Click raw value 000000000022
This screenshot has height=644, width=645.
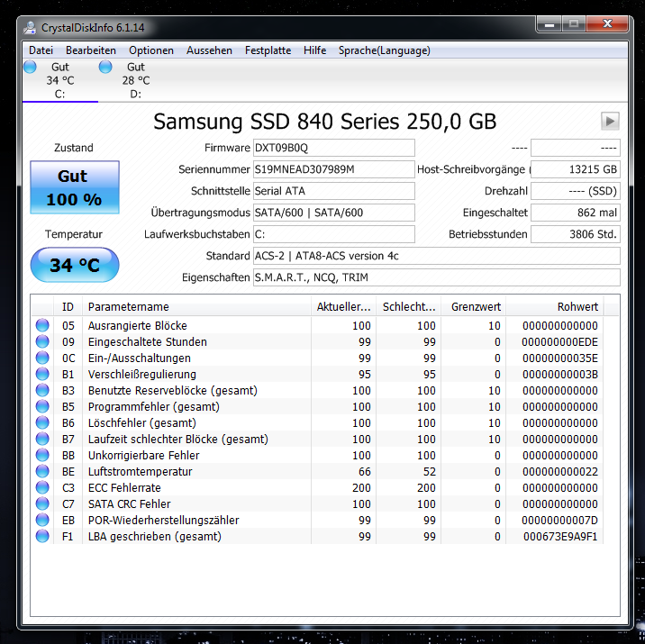coord(559,472)
